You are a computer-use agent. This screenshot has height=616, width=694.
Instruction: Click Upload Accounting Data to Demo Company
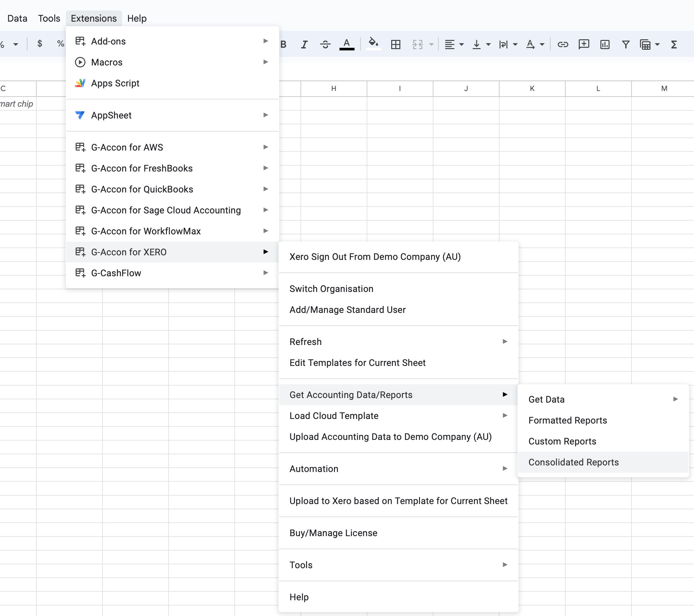coord(399,437)
